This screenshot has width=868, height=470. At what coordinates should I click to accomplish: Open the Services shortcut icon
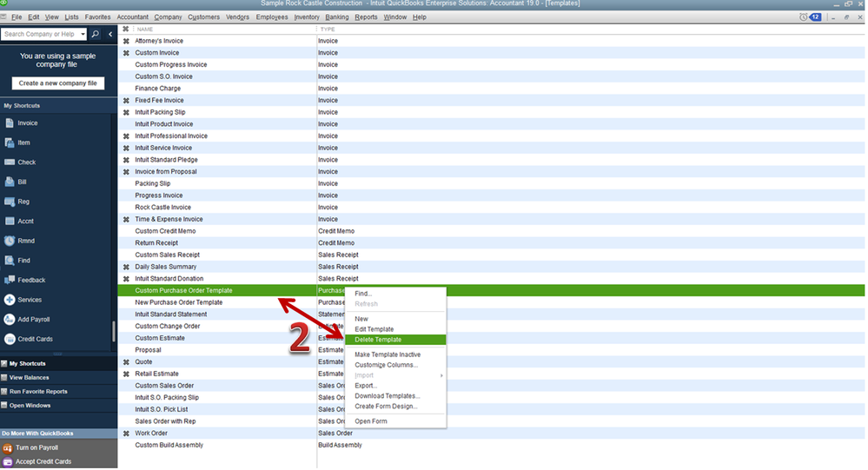tap(10, 300)
